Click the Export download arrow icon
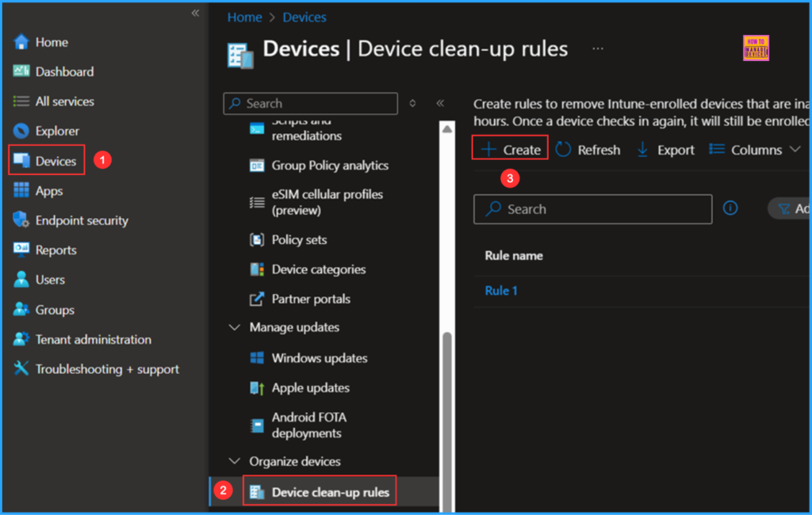The image size is (812, 515). point(642,150)
